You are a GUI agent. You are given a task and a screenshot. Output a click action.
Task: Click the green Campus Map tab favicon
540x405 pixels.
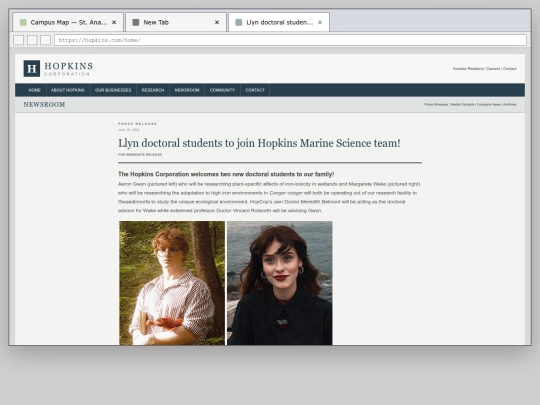coord(23,22)
